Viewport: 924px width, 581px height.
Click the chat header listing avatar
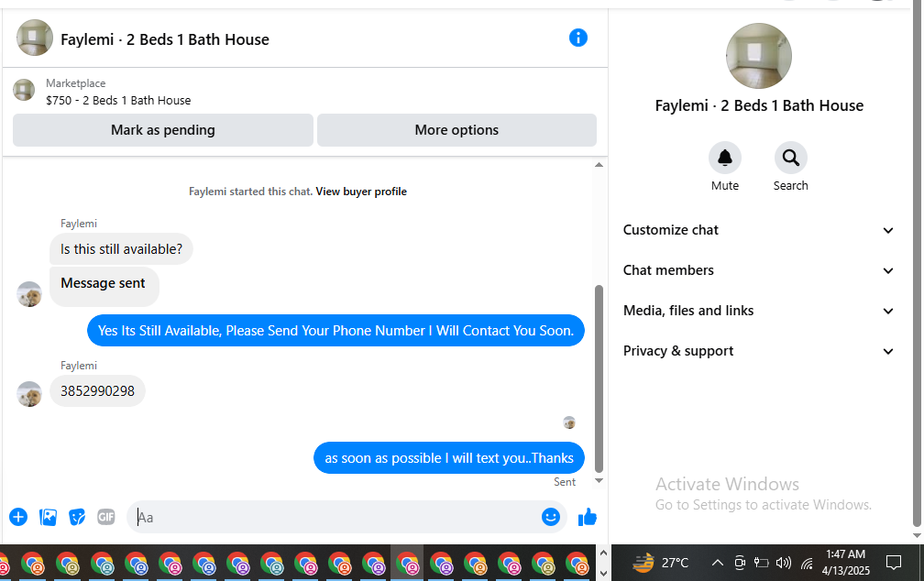point(35,38)
